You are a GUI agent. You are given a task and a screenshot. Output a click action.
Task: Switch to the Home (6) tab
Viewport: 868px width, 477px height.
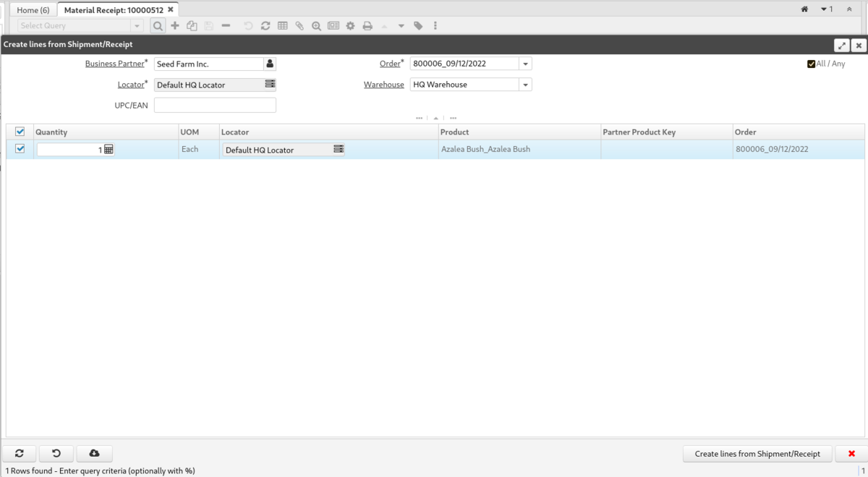33,10
